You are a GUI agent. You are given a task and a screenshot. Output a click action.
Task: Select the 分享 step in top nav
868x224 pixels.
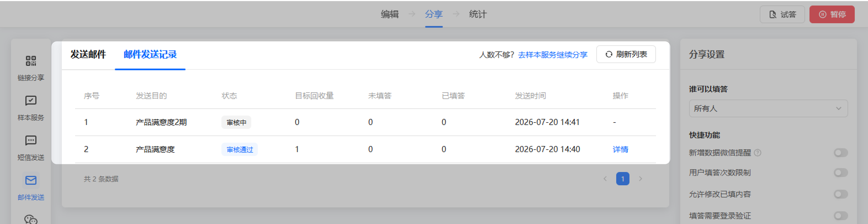[434, 14]
